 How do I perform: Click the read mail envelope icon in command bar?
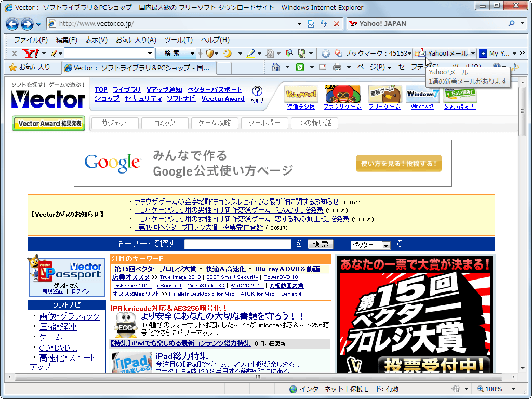323,67
